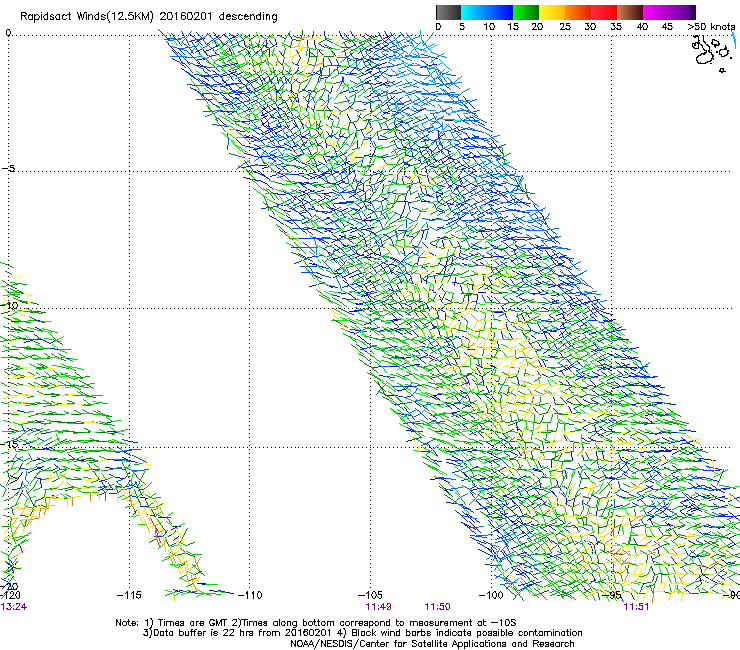Click the '13:24' swath time label

(13, 607)
